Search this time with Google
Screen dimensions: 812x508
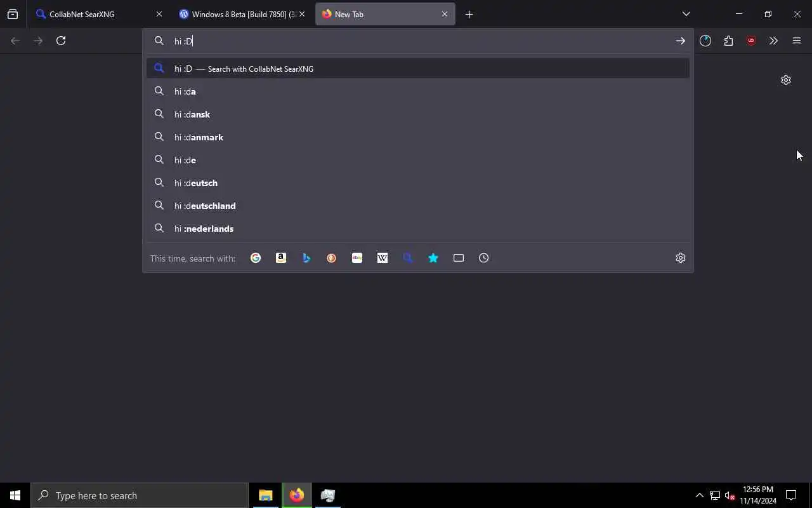coord(256,258)
